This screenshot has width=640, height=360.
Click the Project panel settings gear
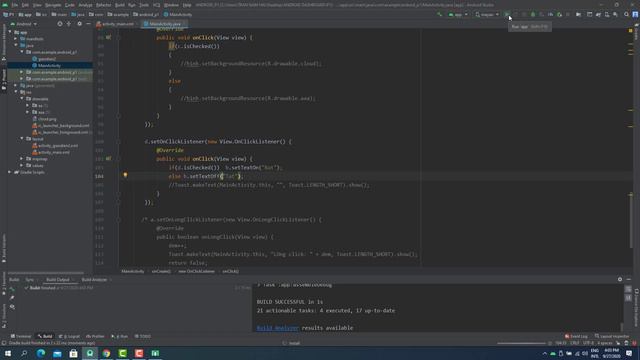click(x=79, y=24)
